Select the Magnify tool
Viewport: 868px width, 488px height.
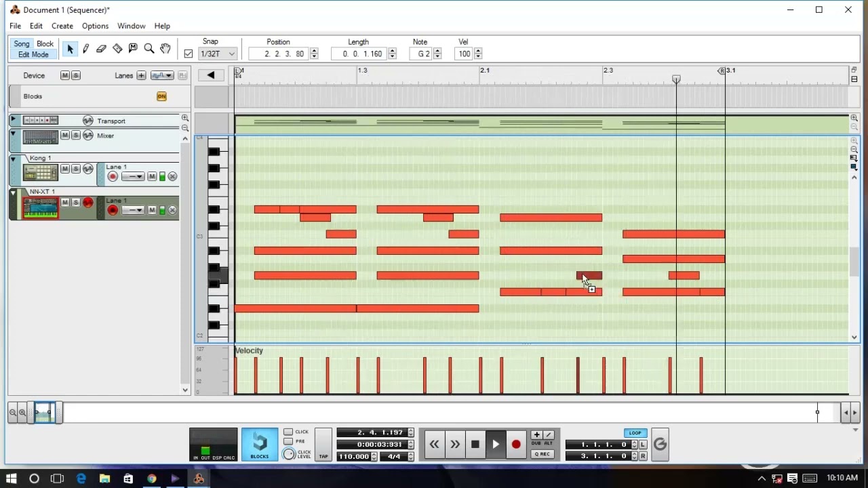(149, 49)
